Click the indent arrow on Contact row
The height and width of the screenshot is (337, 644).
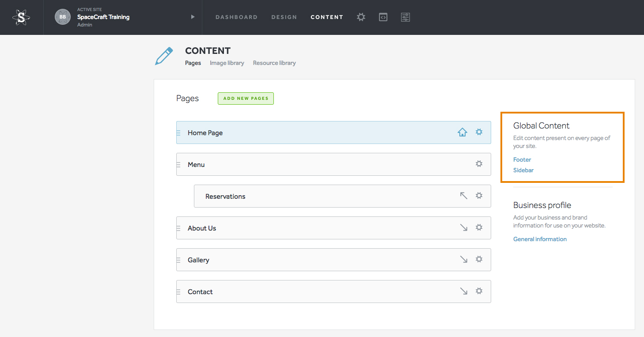pyautogui.click(x=463, y=291)
